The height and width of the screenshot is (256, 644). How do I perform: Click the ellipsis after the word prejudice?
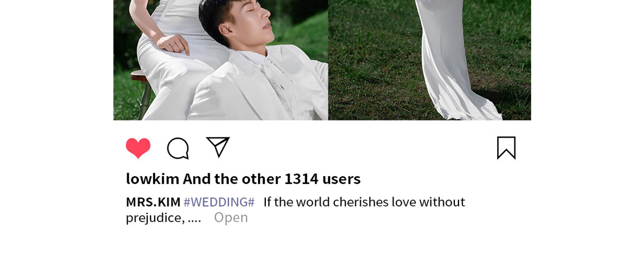[194, 218]
